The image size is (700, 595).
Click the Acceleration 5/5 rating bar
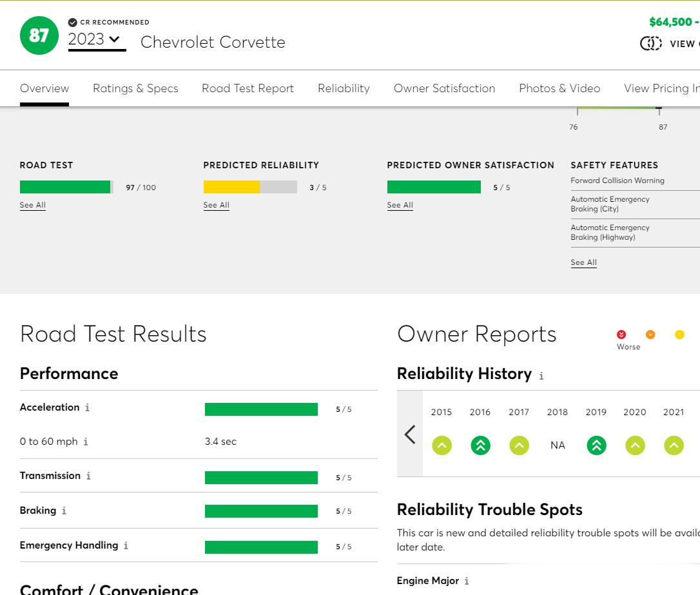(261, 409)
